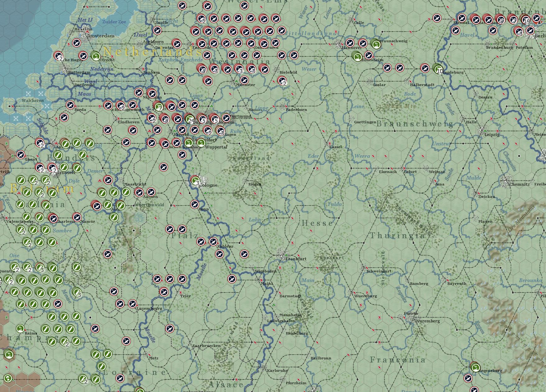The width and height of the screenshot is (546, 392).
Task: Select the air unit beside Dortmund
Action: click(x=227, y=118)
